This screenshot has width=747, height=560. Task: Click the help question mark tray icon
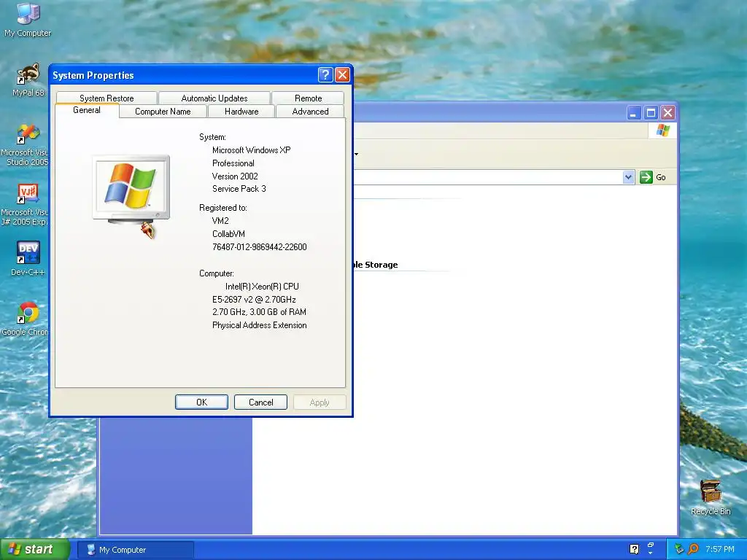[634, 549]
